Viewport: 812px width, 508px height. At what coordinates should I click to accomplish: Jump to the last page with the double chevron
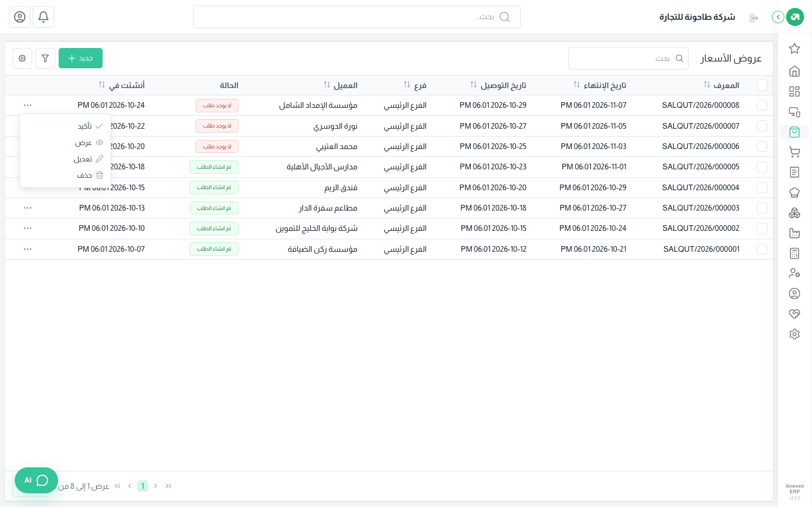(117, 486)
